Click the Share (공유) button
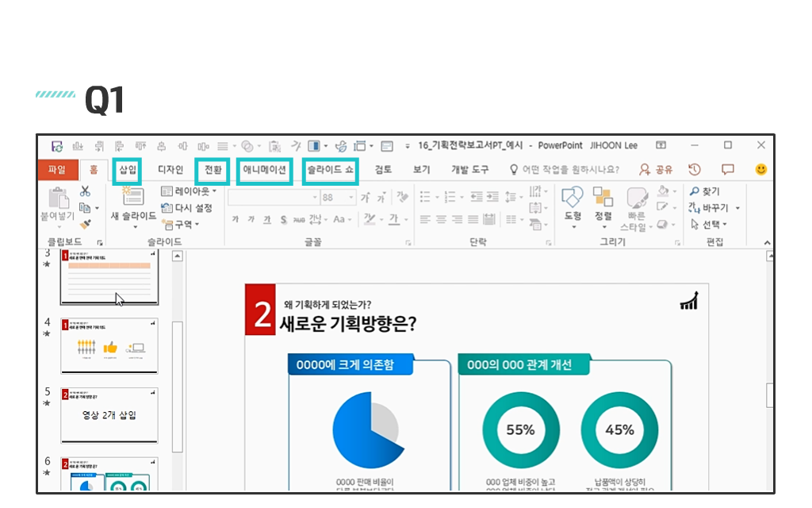Screen dimensions: 812x508 click(x=656, y=170)
